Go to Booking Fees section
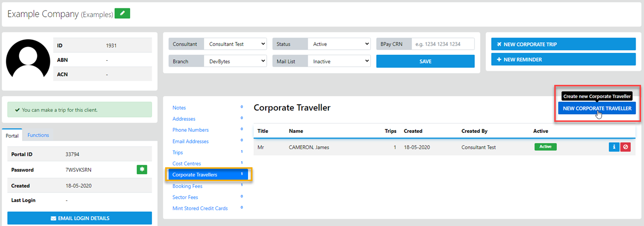 coord(187,186)
